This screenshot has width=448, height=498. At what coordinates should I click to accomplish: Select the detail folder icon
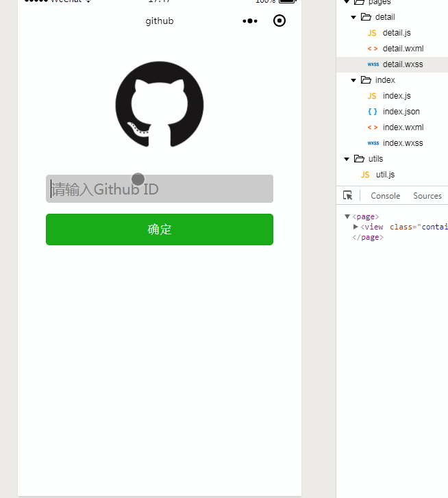click(366, 17)
